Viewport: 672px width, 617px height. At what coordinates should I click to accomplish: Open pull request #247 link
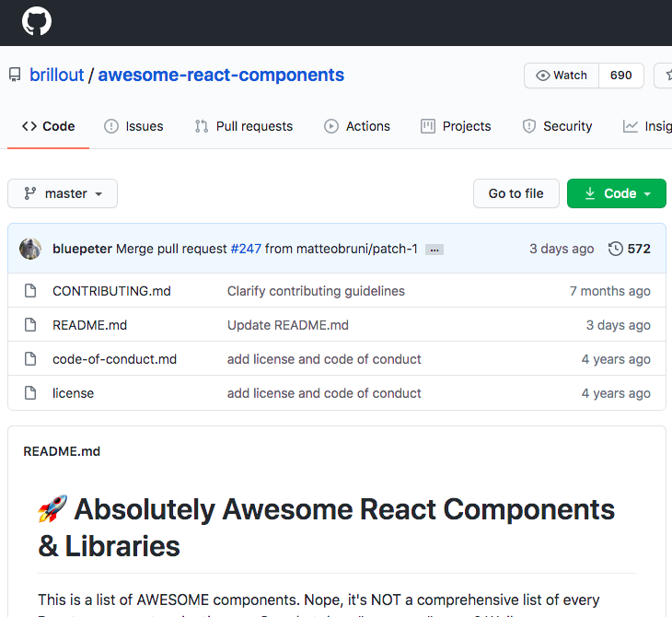[x=246, y=249]
